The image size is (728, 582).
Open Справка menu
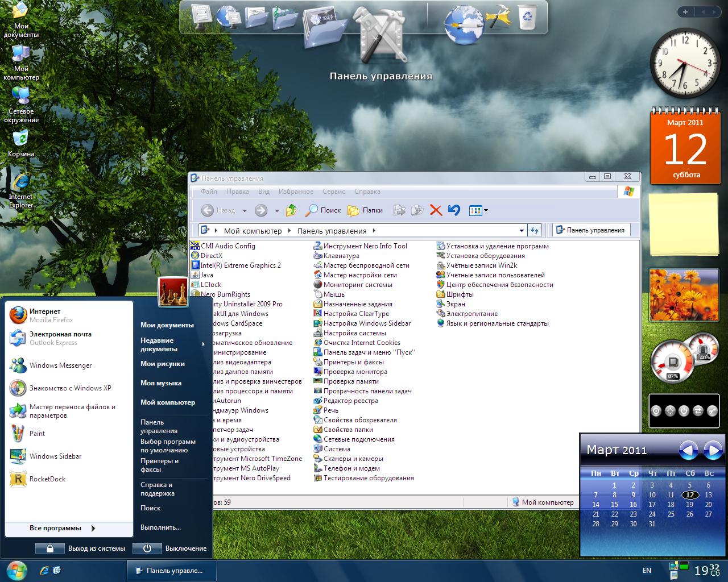click(x=367, y=192)
